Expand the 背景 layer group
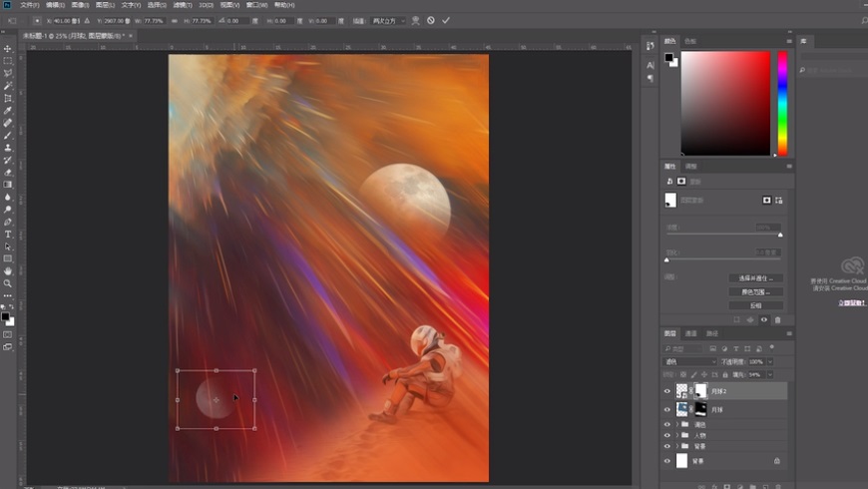 [x=677, y=446]
